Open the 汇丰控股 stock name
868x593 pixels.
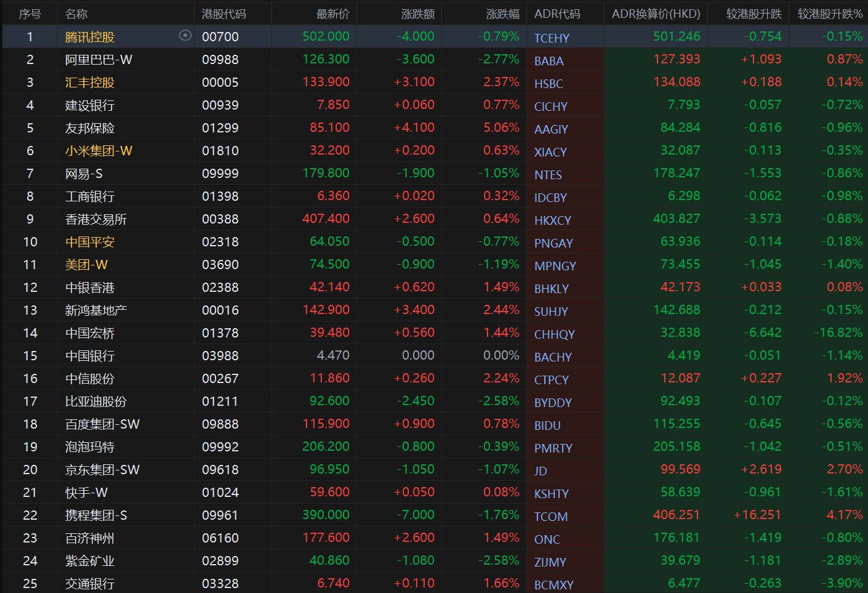click(90, 83)
